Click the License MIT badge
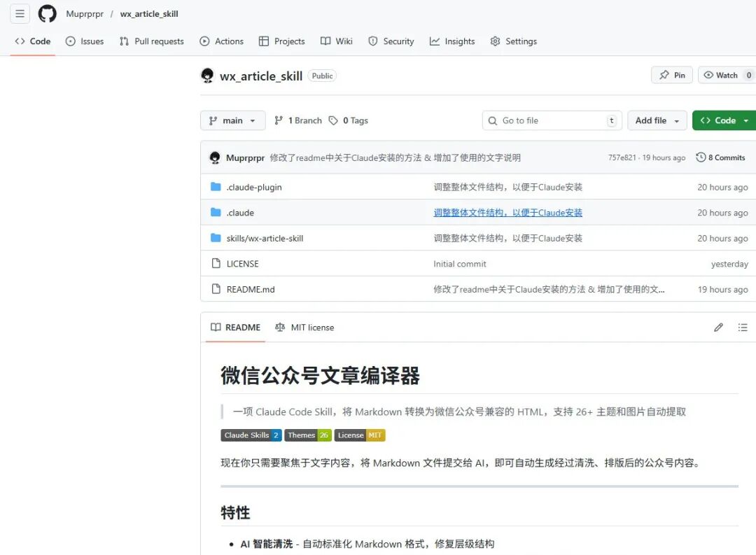This screenshot has height=555, width=756. (360, 435)
